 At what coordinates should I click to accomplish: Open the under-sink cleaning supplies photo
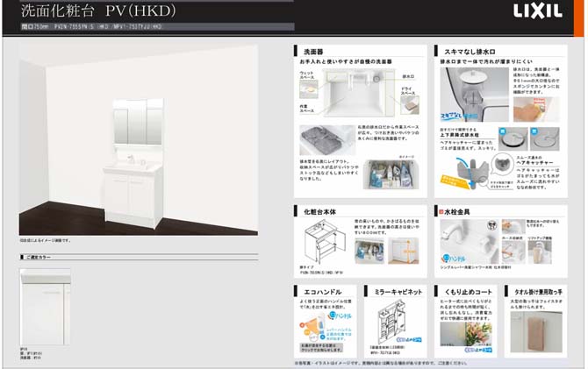(x=391, y=174)
